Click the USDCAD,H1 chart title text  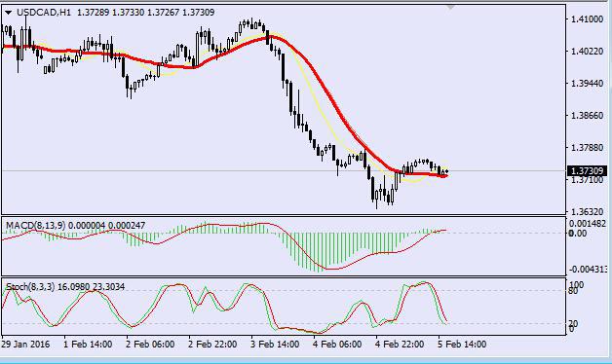pos(44,13)
